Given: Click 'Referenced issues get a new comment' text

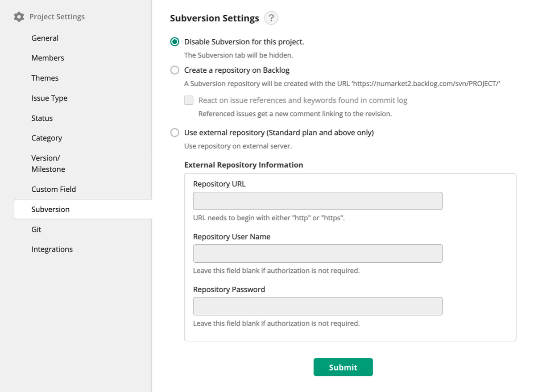Looking at the screenshot, I should (x=295, y=114).
